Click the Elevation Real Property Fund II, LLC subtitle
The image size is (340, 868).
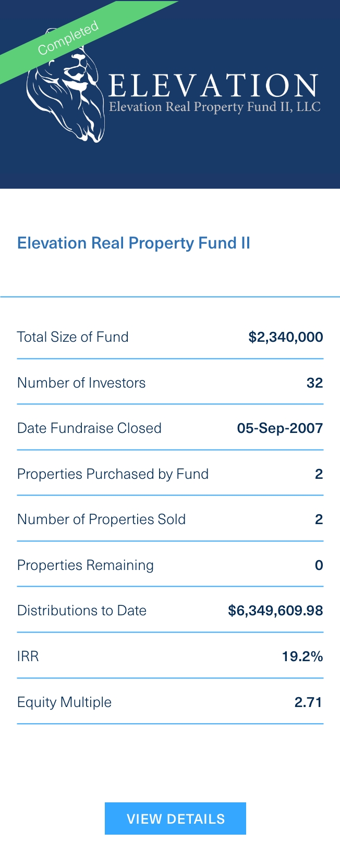click(214, 107)
